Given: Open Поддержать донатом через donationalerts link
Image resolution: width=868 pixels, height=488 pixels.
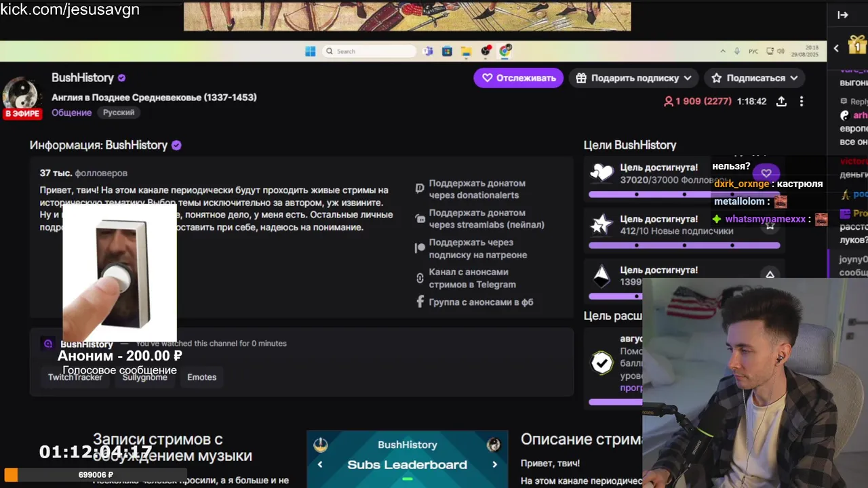Looking at the screenshot, I should (477, 189).
